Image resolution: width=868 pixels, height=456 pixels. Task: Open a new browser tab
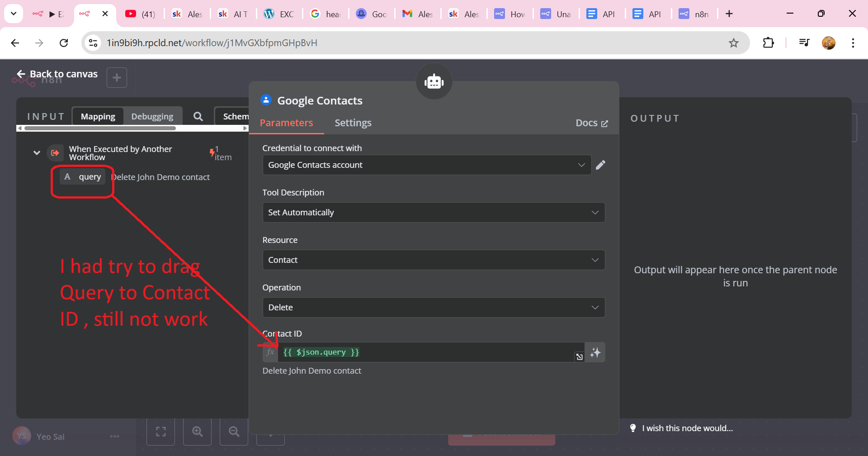(729, 14)
